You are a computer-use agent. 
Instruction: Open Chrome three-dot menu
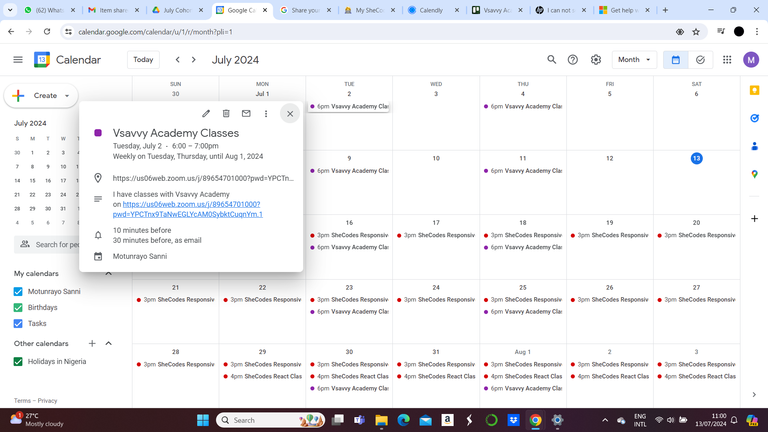757,32
